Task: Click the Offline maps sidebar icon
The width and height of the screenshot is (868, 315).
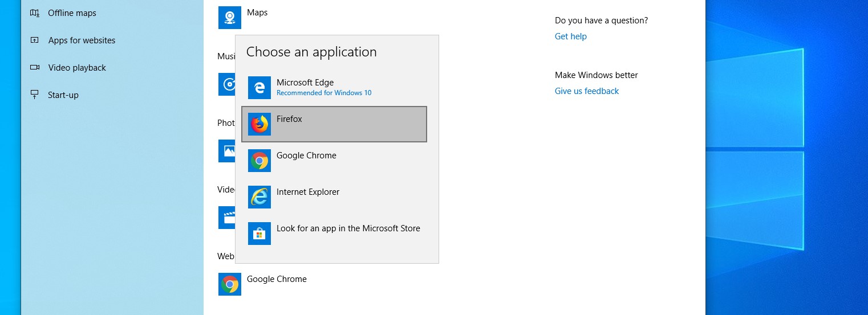Action: point(35,13)
